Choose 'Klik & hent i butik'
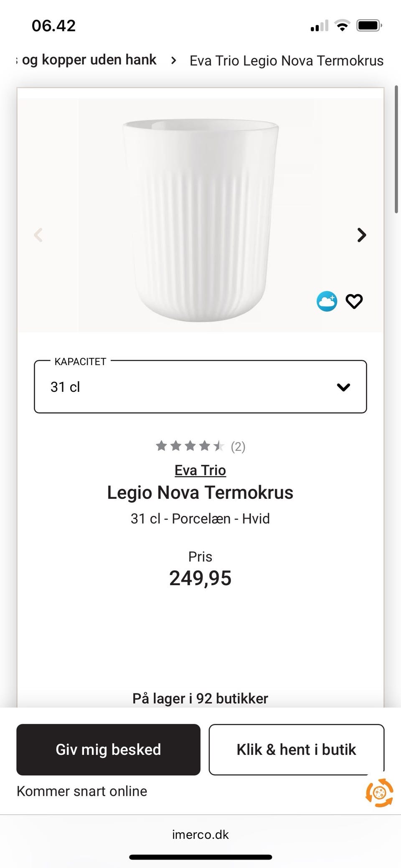 [x=296, y=750]
